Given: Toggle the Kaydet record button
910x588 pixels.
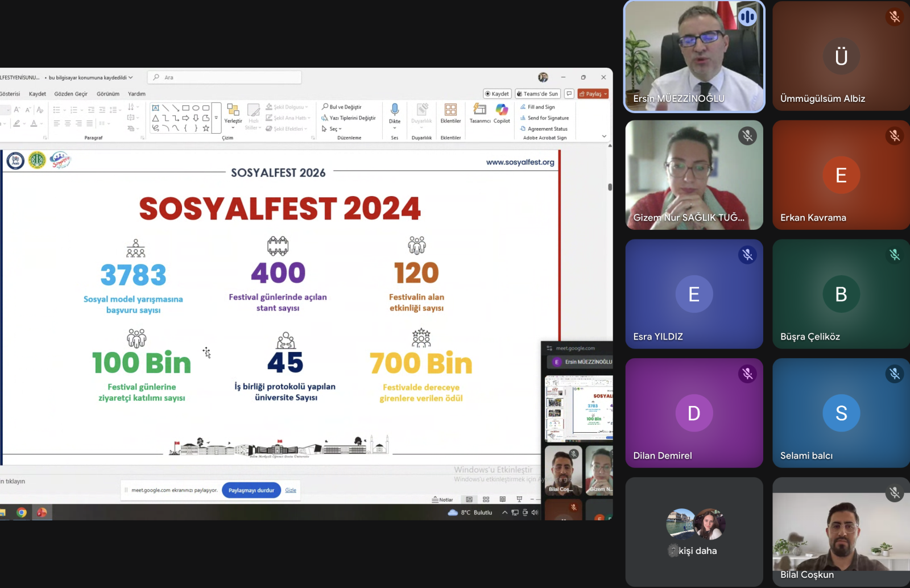Looking at the screenshot, I should pyautogui.click(x=497, y=94).
